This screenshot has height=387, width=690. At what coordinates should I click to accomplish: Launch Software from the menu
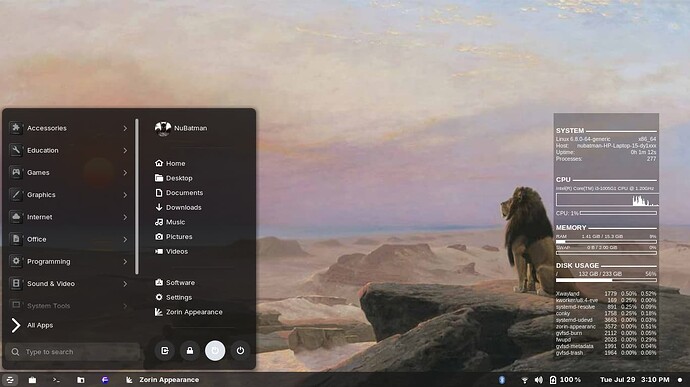tap(175, 283)
